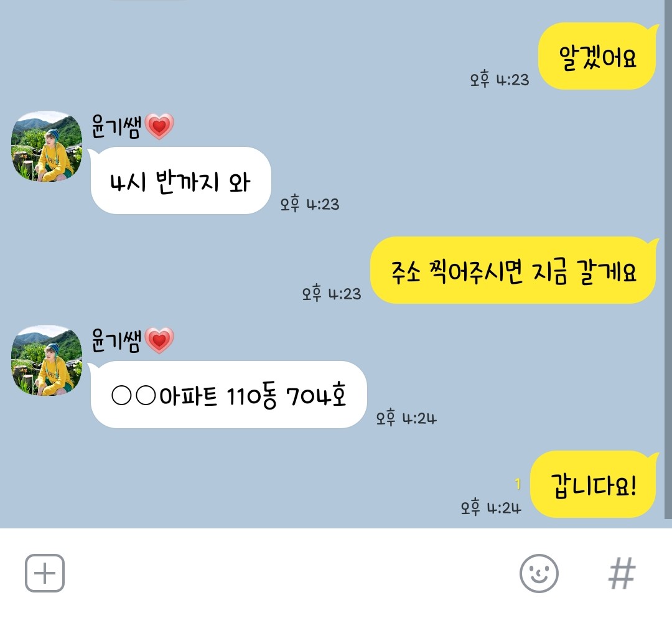Select the 알겠어요 message bubble
672x618 pixels.
[x=597, y=56]
